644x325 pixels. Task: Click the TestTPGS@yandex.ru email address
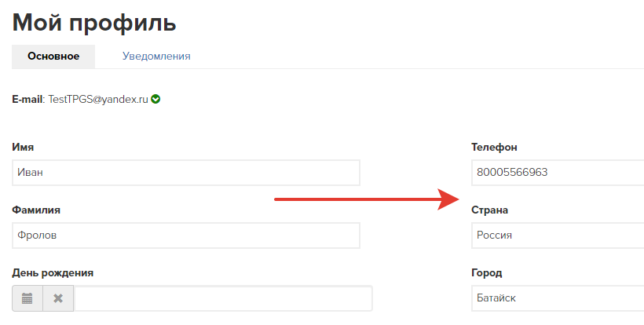point(98,100)
